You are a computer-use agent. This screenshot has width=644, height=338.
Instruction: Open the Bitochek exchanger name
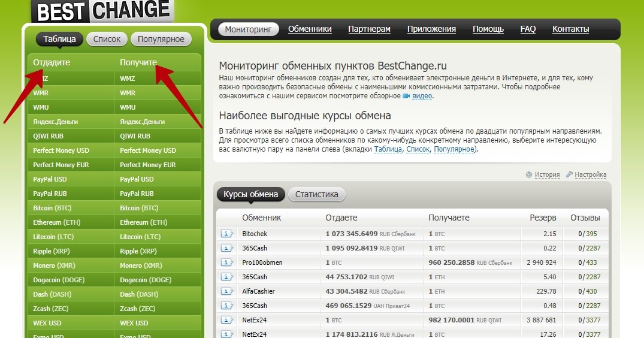[255, 234]
